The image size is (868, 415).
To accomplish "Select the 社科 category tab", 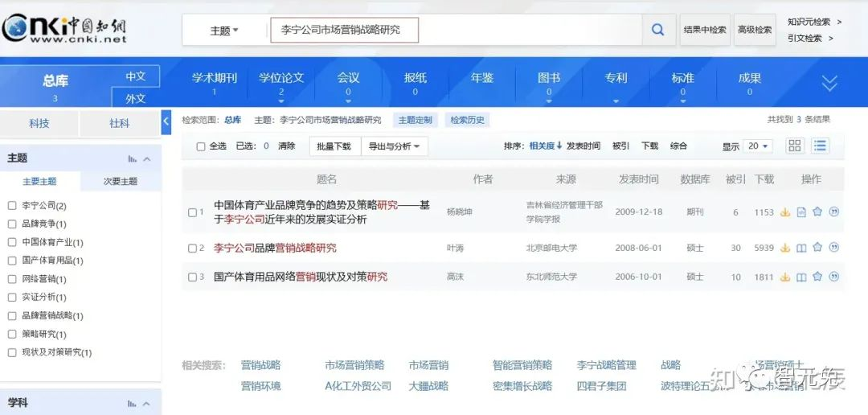I will tap(120, 124).
